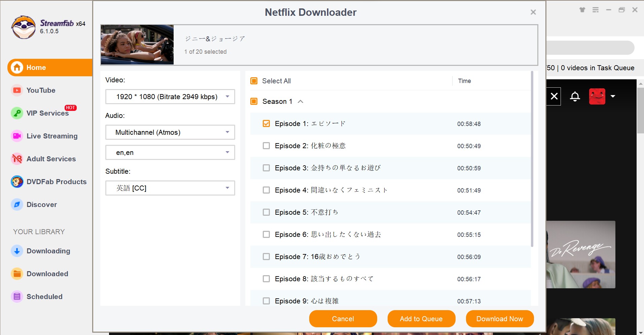Screen dimensions: 644x335
Task: Click the Live Streaming camera icon
Action: click(17, 136)
